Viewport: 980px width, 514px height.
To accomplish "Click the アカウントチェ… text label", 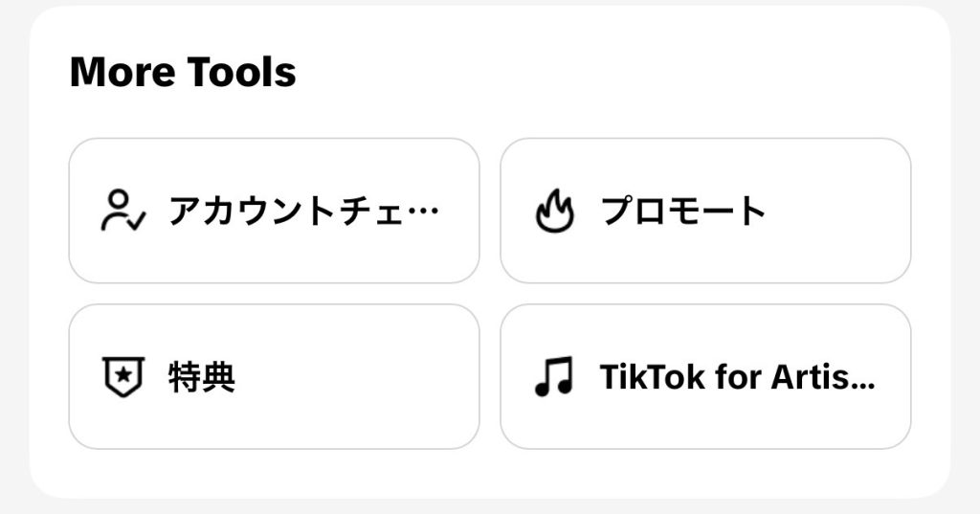I will [x=304, y=211].
